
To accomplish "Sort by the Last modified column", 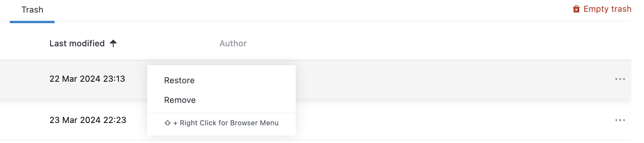I will point(77,43).
